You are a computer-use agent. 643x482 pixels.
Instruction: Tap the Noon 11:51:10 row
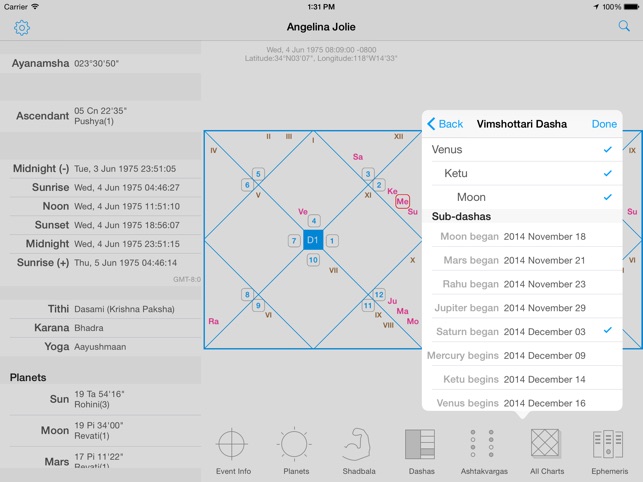tap(100, 206)
